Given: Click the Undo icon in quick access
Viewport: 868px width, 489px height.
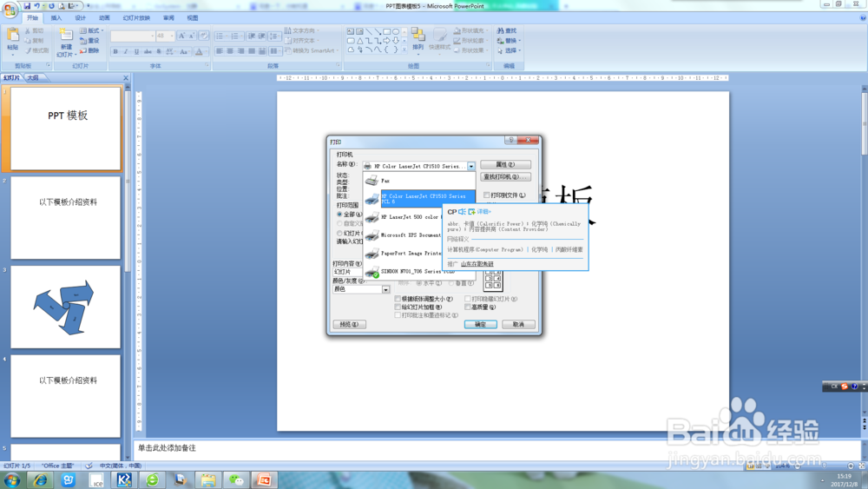Looking at the screenshot, I should pyautogui.click(x=36, y=6).
